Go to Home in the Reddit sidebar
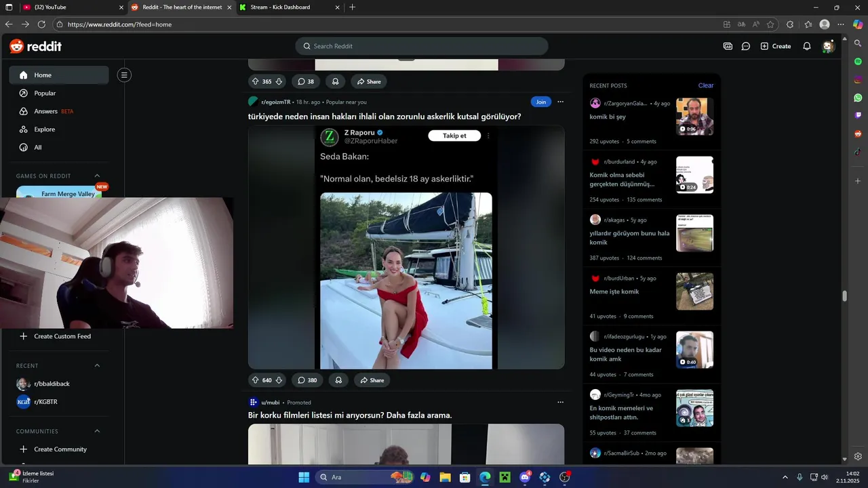 pyautogui.click(x=59, y=75)
